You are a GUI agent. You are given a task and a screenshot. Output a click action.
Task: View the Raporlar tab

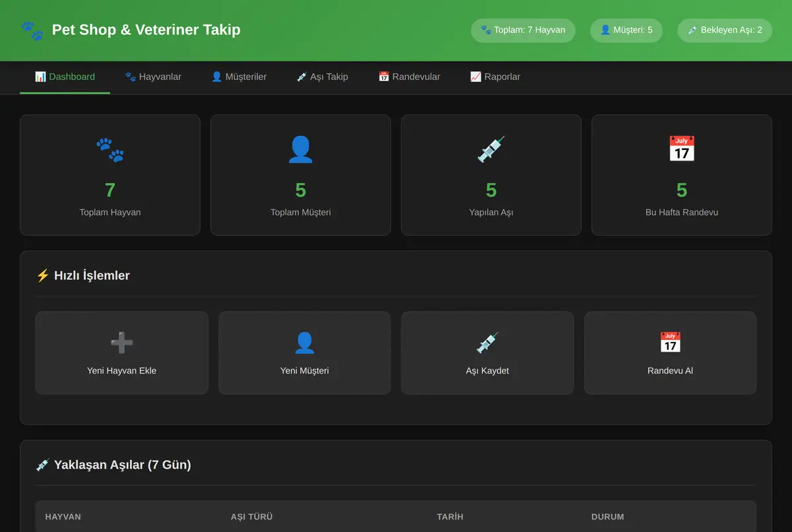[x=495, y=77]
